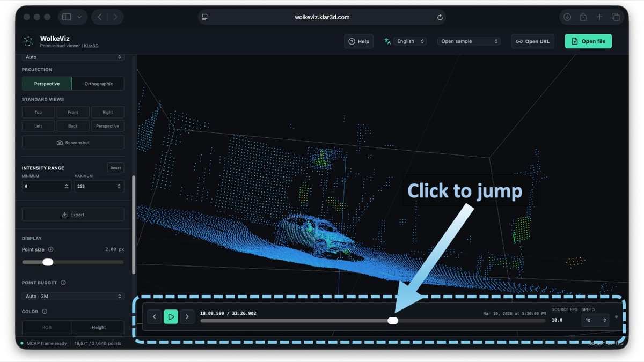
Task: Open the browser downloads icon
Action: [567, 17]
